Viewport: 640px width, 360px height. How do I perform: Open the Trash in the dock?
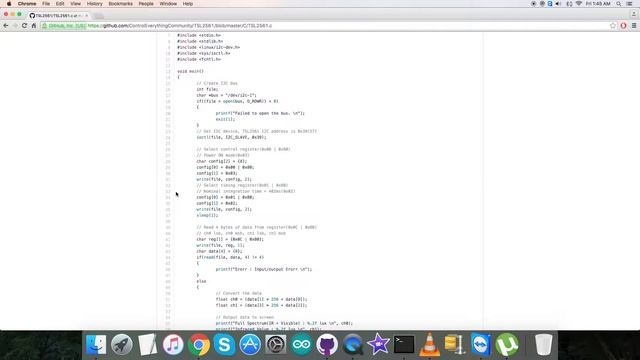pyautogui.click(x=544, y=344)
